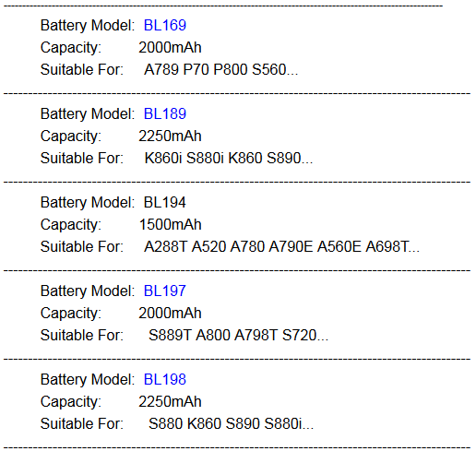Viewport: 476px width, 451px height.
Task: Click the 'K860i S880i K860 S890...' compatibility text
Action: tap(229, 159)
